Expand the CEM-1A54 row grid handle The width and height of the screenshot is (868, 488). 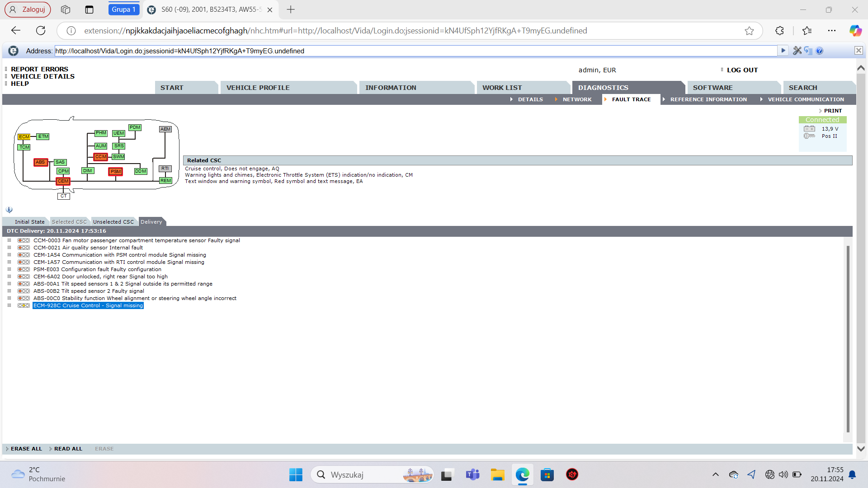pyautogui.click(x=9, y=255)
